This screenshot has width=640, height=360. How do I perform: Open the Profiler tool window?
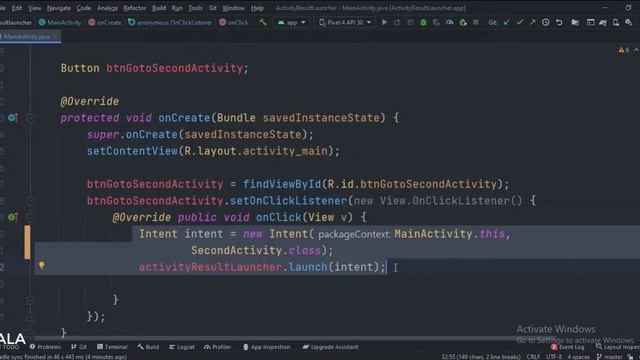click(x=218, y=347)
